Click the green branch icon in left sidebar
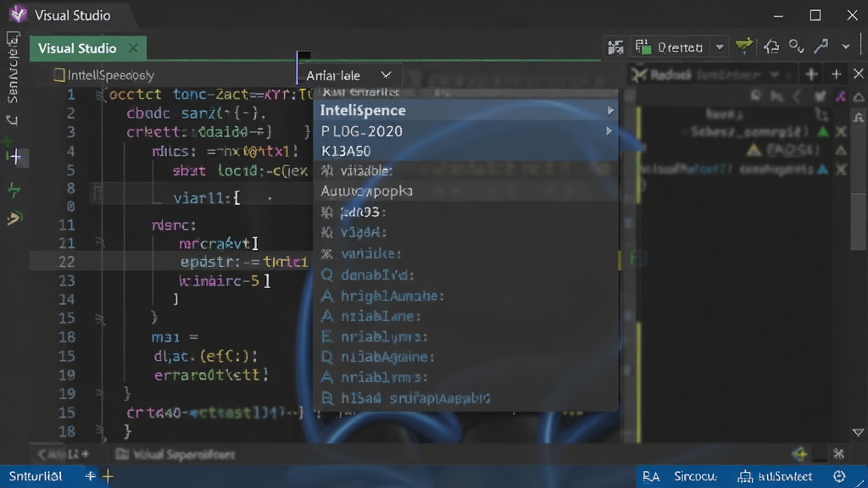The height and width of the screenshot is (488, 868). pyautogui.click(x=14, y=191)
